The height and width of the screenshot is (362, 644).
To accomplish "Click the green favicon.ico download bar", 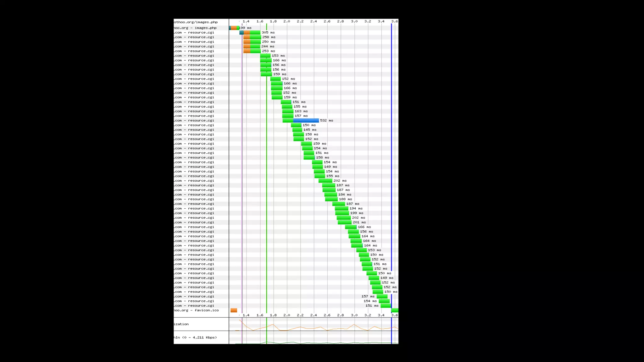I will [x=395, y=310].
